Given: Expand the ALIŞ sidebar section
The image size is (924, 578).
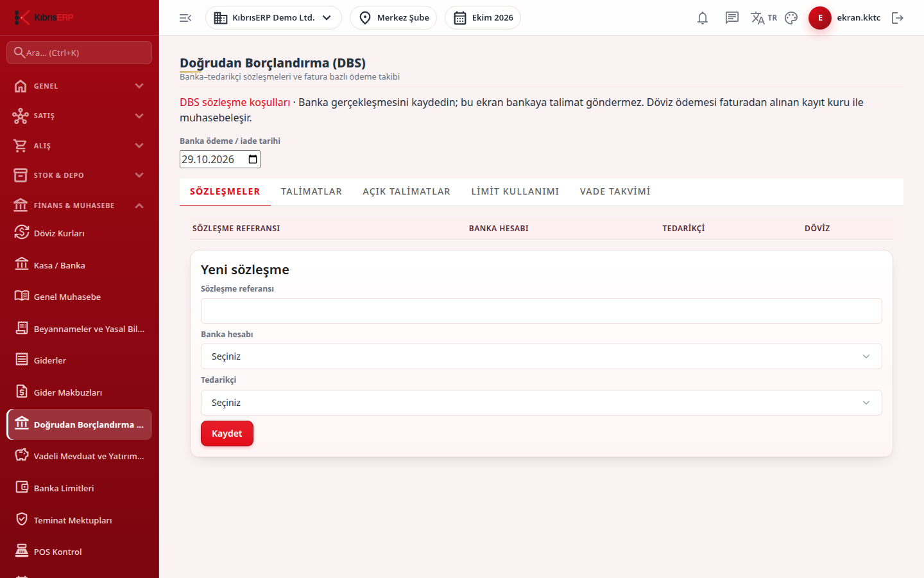Looking at the screenshot, I should point(80,146).
